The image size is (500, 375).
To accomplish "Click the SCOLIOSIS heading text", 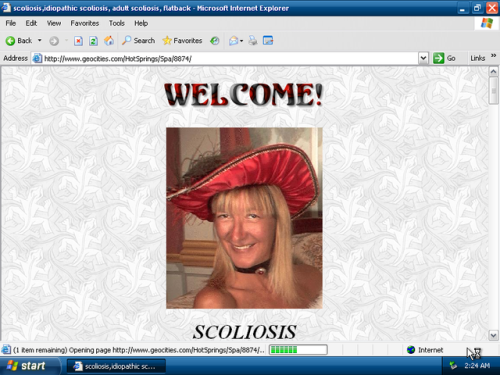I will click(244, 332).
